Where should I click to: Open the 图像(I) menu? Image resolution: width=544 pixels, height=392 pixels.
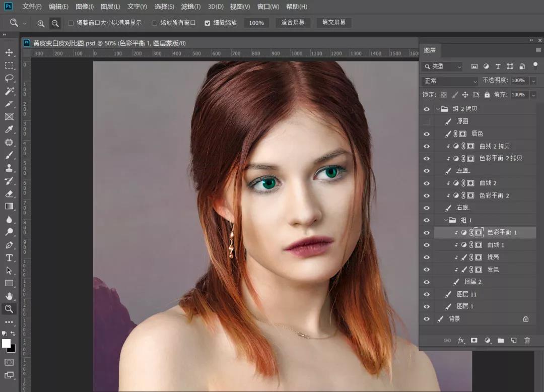click(85, 7)
